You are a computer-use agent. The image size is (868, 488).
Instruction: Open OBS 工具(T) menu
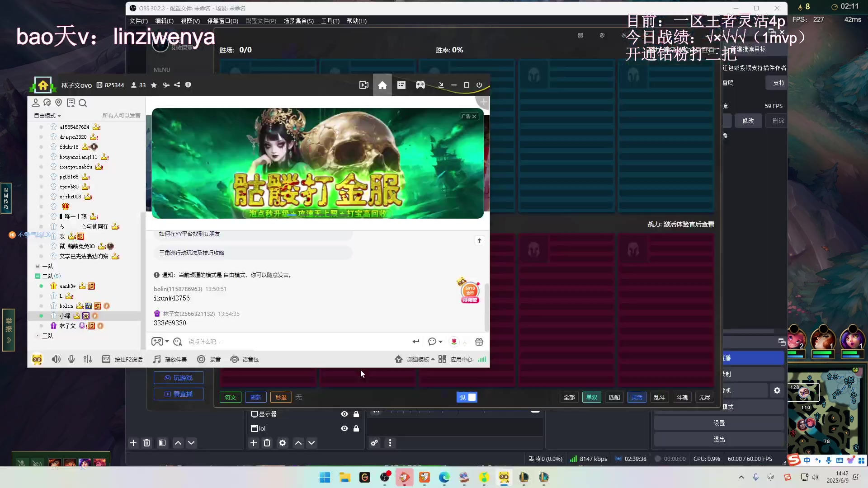330,21
